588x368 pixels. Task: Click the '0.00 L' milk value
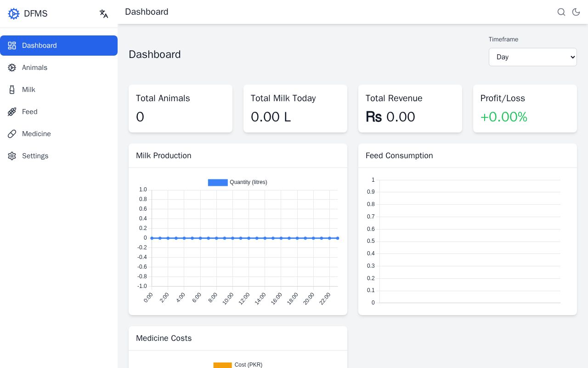271,117
